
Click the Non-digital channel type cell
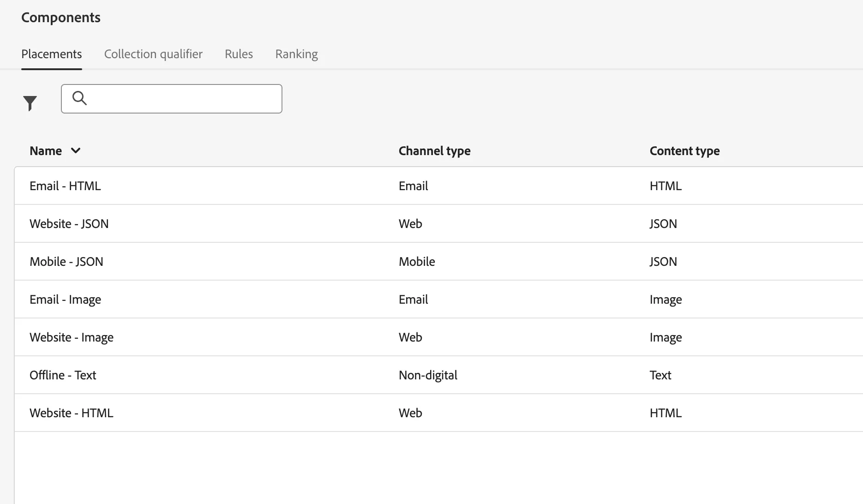tap(428, 375)
